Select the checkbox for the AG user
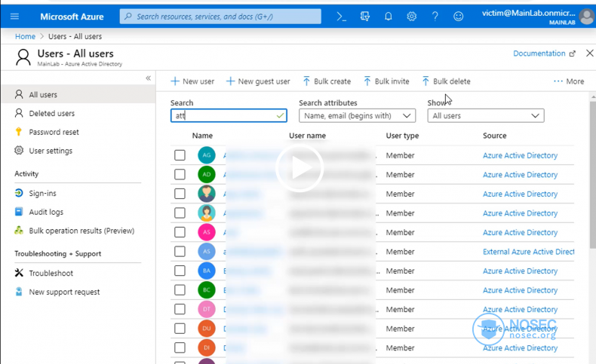This screenshot has width=596, height=364. click(x=180, y=155)
